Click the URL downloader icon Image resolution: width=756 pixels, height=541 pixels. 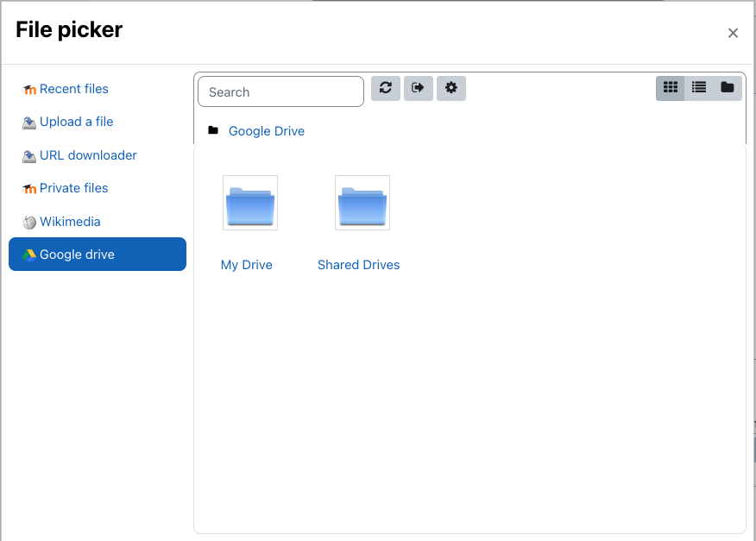(29, 156)
